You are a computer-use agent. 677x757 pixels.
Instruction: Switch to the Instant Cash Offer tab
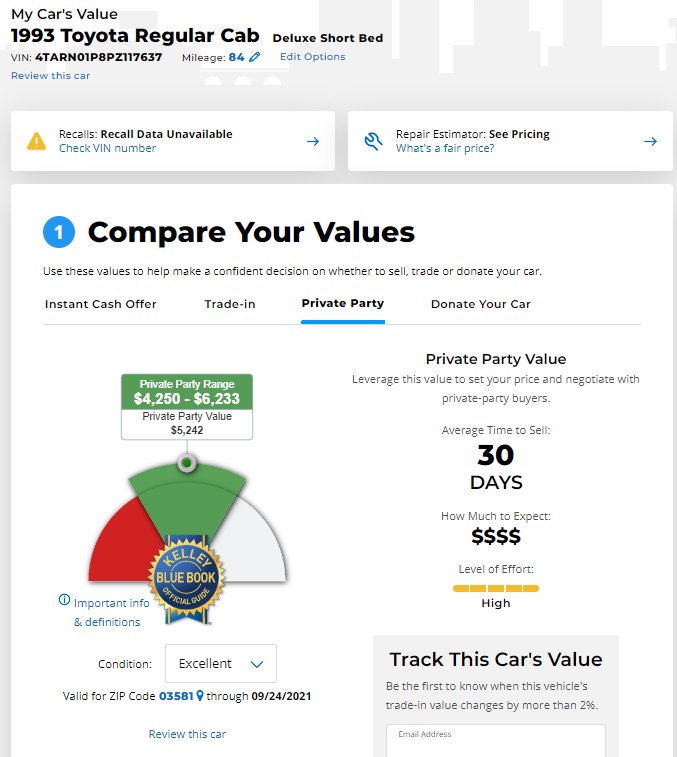100,304
